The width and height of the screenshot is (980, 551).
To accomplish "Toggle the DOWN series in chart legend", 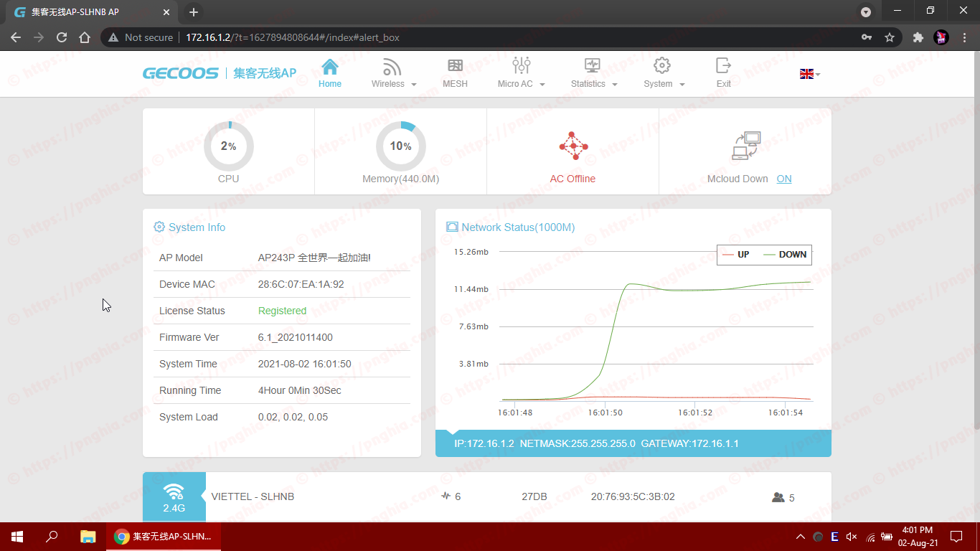I will [x=785, y=254].
